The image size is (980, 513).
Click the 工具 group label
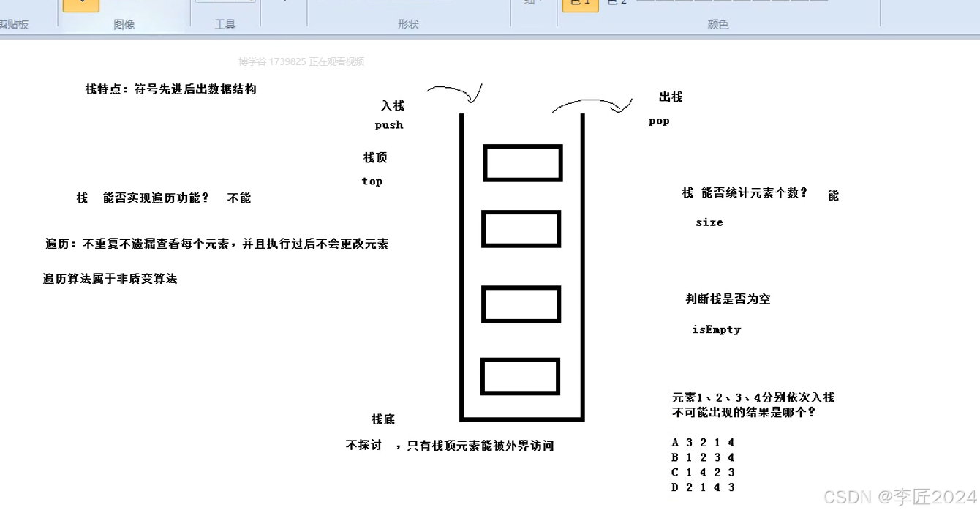coord(225,24)
